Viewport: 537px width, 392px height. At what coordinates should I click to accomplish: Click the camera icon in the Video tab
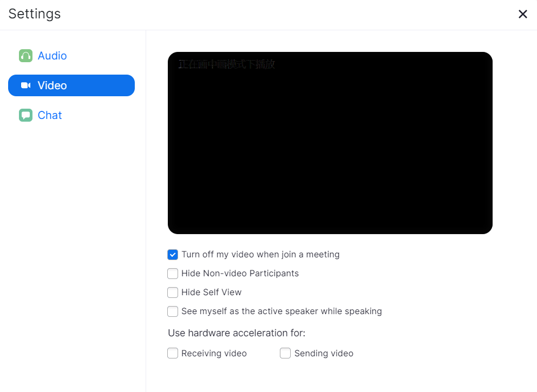(25, 85)
